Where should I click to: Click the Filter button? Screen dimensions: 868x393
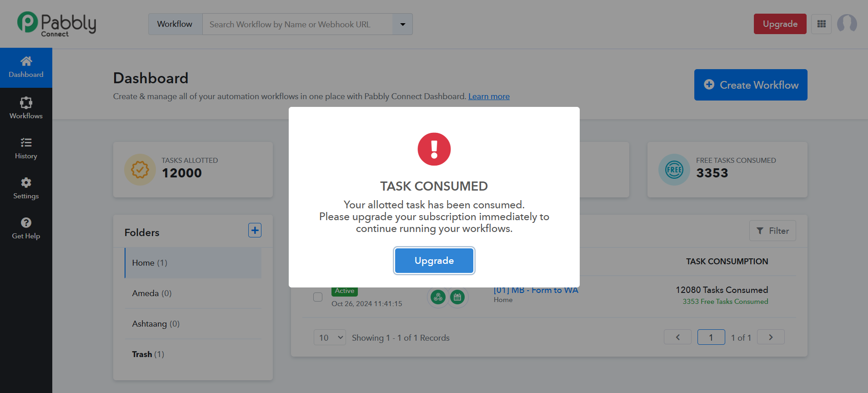773,231
